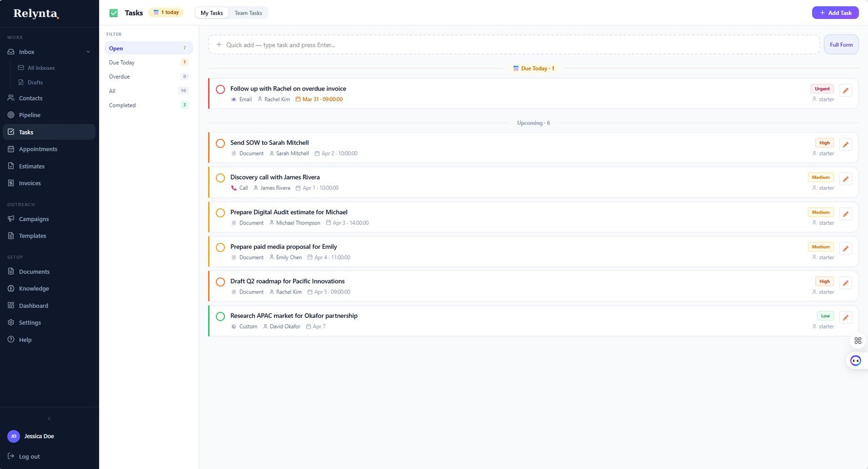Open the Knowledge page in sidebar
Viewport: 868px width, 469px height.
34,288
